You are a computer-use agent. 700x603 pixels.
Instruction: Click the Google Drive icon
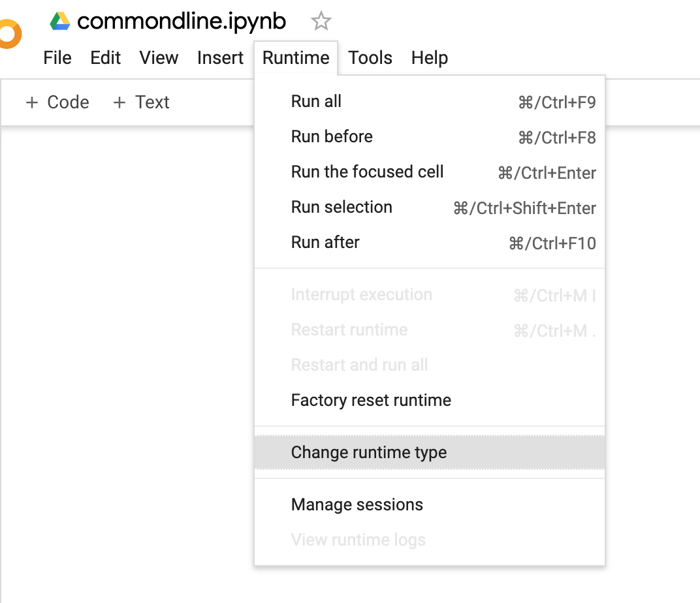60,22
